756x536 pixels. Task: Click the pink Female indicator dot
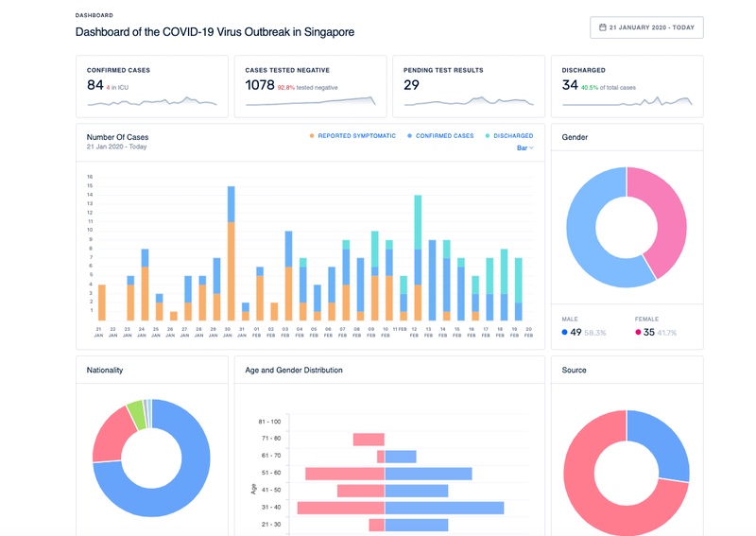[638, 333]
